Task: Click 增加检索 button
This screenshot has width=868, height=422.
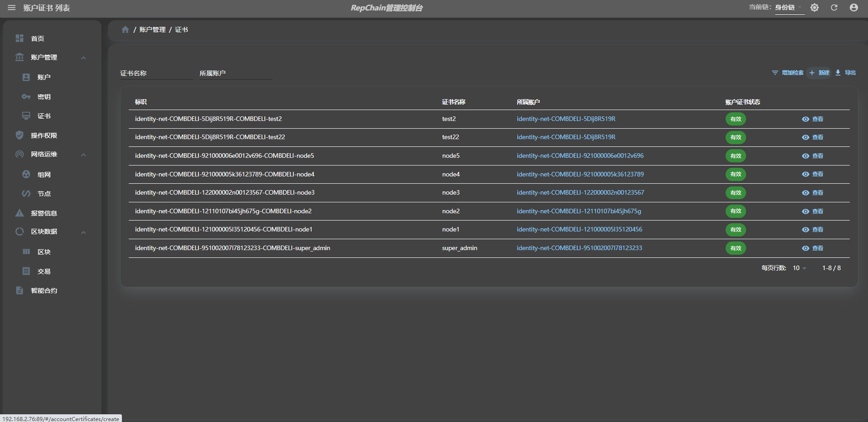Action: [787, 73]
